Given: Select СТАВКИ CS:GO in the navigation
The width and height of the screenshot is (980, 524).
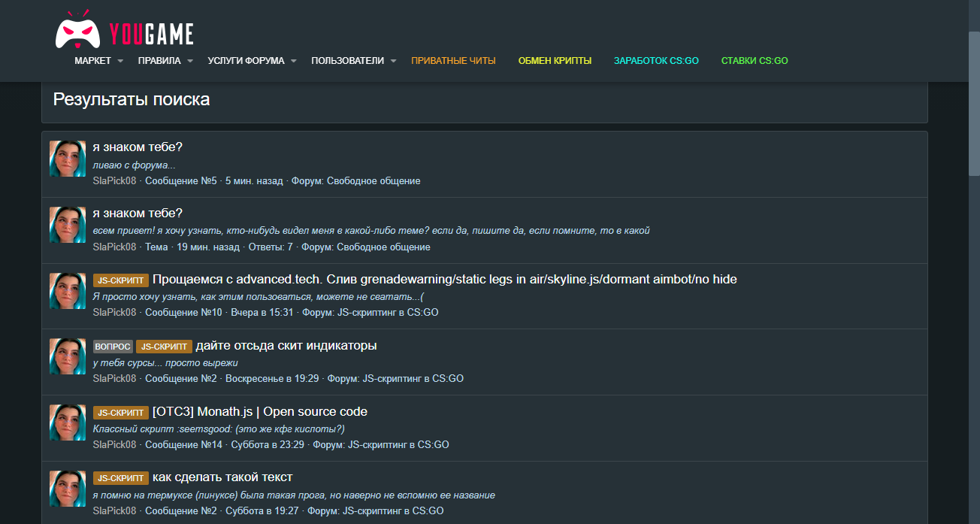Looking at the screenshot, I should [x=755, y=61].
